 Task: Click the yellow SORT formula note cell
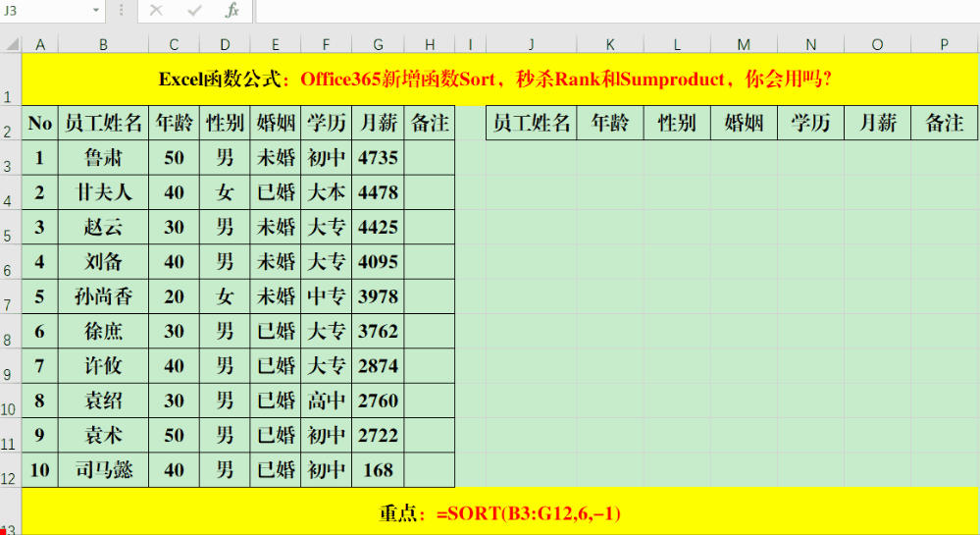pyautogui.click(x=500, y=513)
